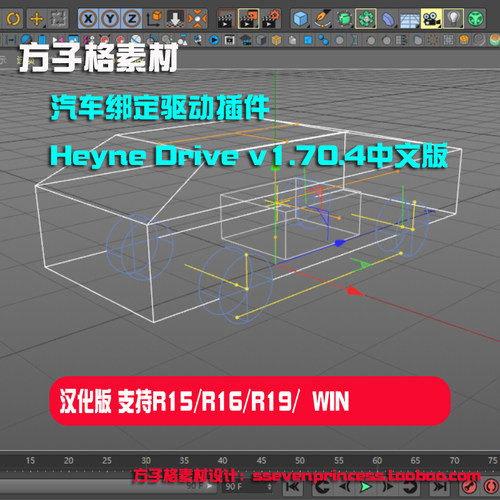Click the Render View clapperboard icon
Viewport: 500px width, 500px height.
click(226, 19)
